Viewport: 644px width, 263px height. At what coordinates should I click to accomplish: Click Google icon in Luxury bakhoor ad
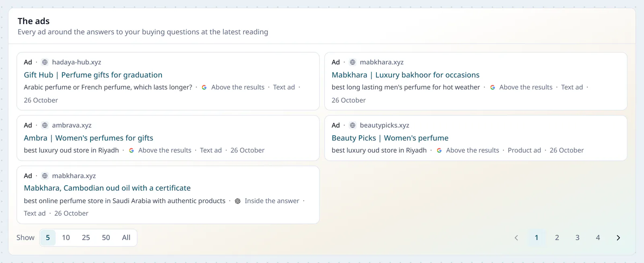[492, 87]
